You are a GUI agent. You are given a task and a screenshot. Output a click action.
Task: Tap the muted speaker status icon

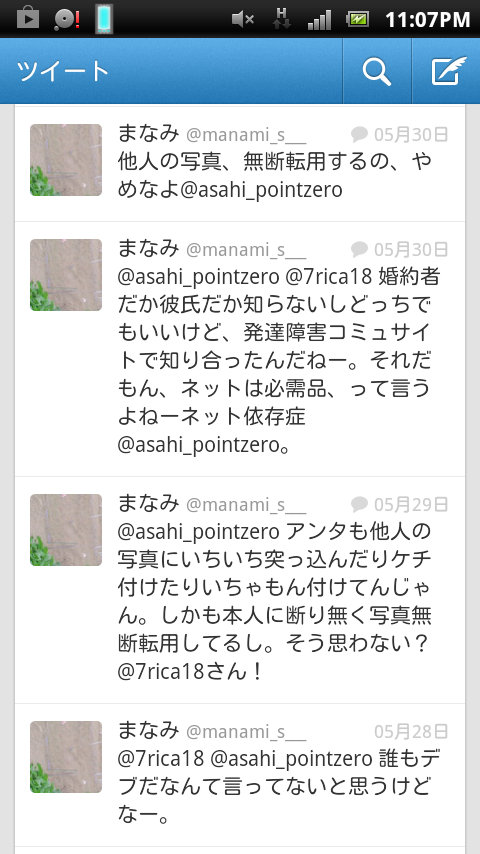(x=242, y=20)
